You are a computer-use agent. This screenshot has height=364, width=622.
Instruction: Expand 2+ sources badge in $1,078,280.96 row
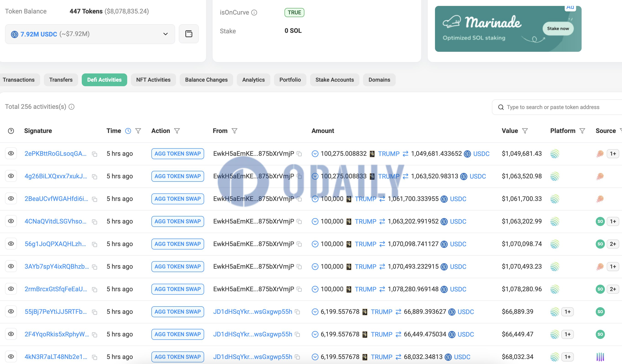[613, 289]
